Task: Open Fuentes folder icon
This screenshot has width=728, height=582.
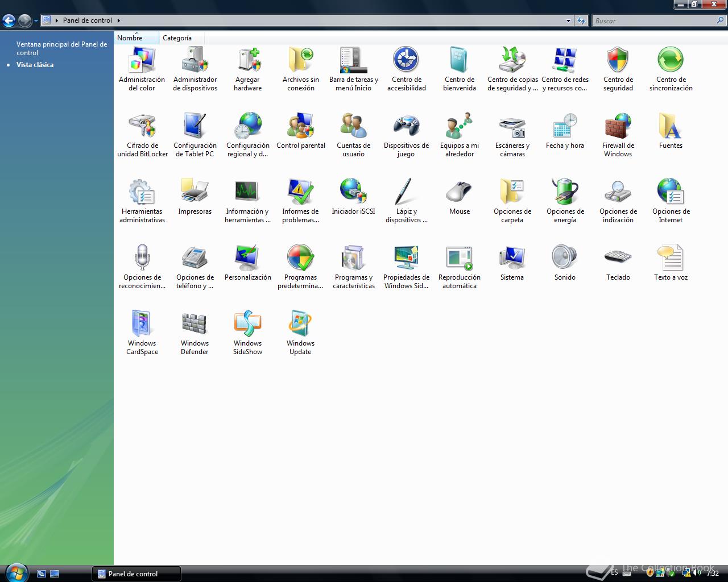Action: tap(671, 125)
